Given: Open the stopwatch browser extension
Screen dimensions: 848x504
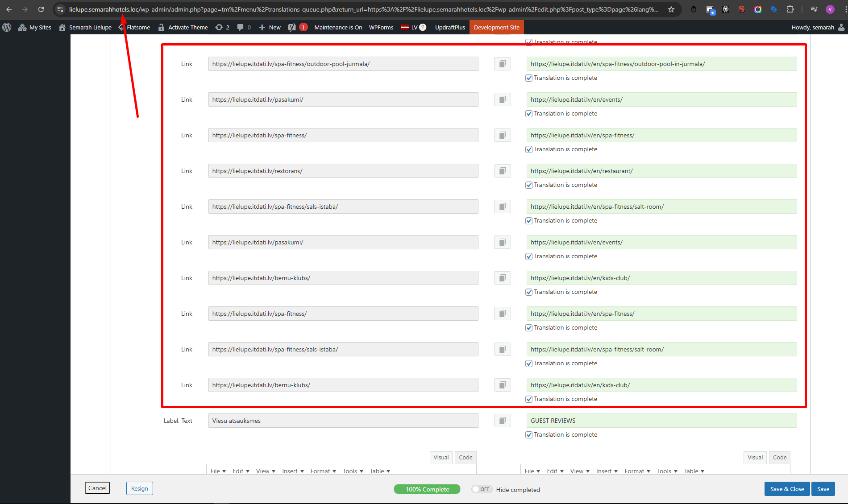Looking at the screenshot, I should pos(694,9).
